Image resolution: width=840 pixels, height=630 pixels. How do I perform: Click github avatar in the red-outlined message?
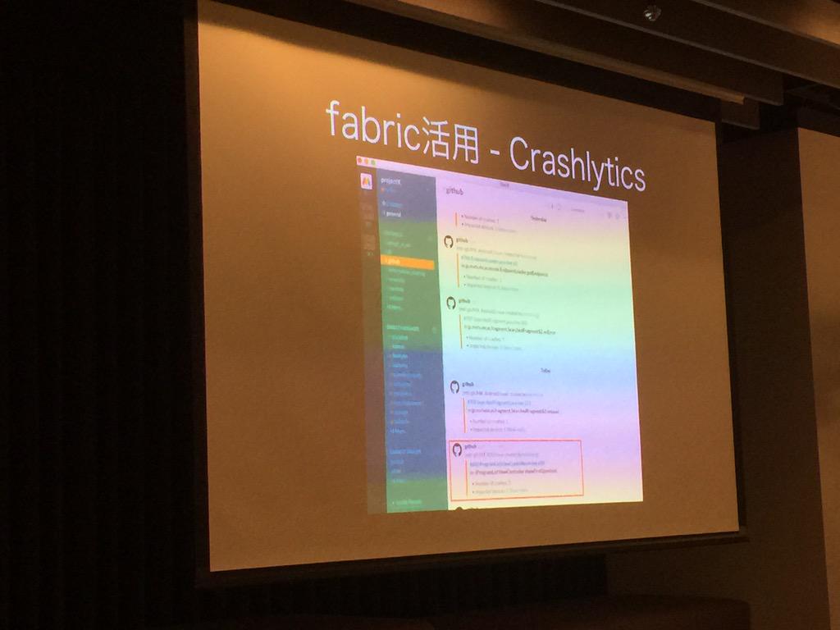[457, 450]
